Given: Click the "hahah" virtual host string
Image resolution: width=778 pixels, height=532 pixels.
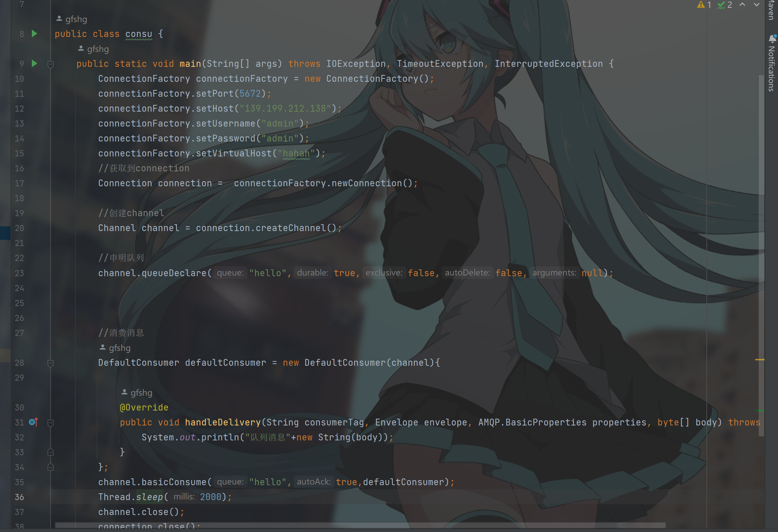Looking at the screenshot, I should tap(296, 153).
